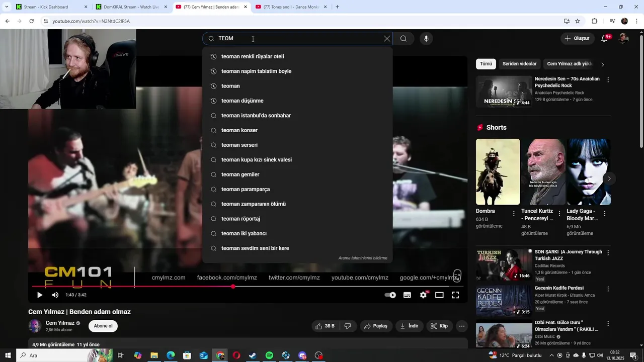Image resolution: width=644 pixels, height=362 pixels.
Task: Seek on the red video progress bar
Action: [248, 287]
